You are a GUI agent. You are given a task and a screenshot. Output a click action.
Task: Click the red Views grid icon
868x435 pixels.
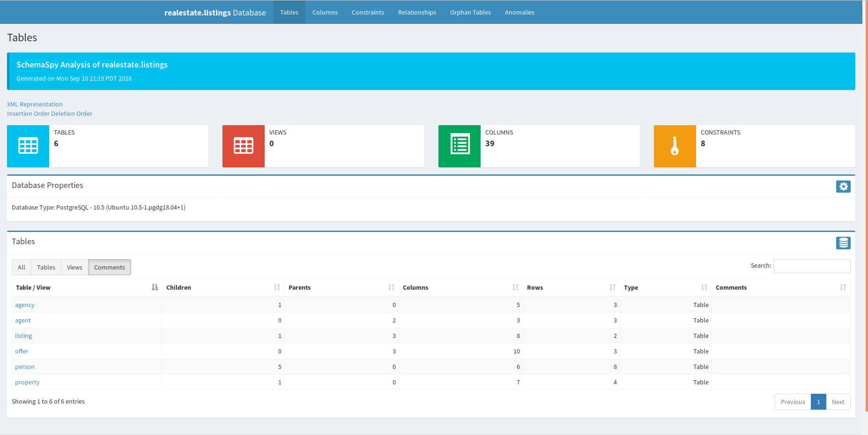[x=244, y=146]
